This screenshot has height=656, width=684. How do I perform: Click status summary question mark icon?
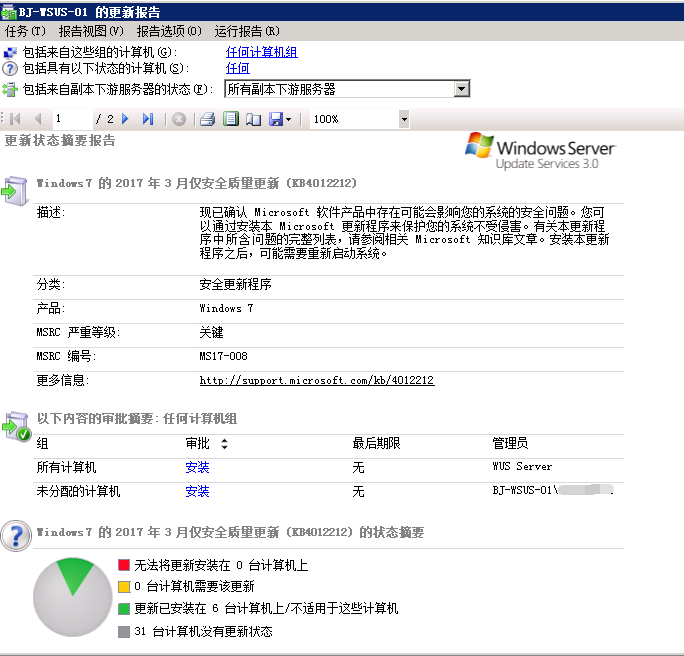tap(16, 536)
